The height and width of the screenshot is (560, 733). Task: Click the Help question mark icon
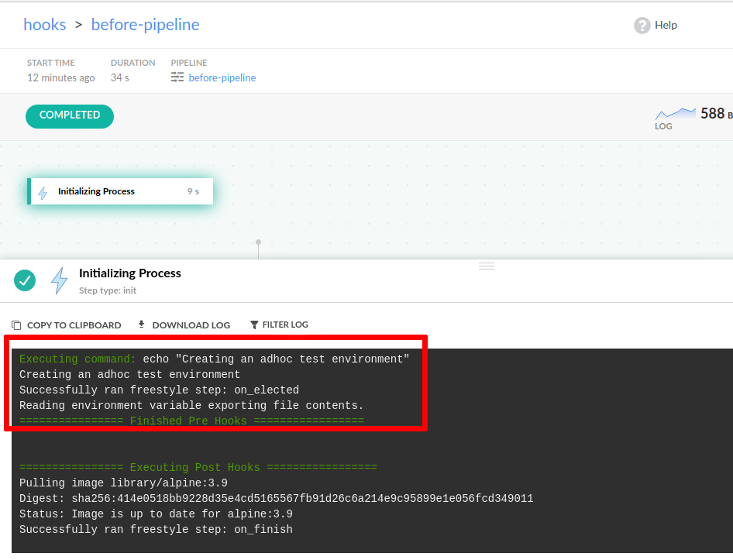[x=642, y=26]
